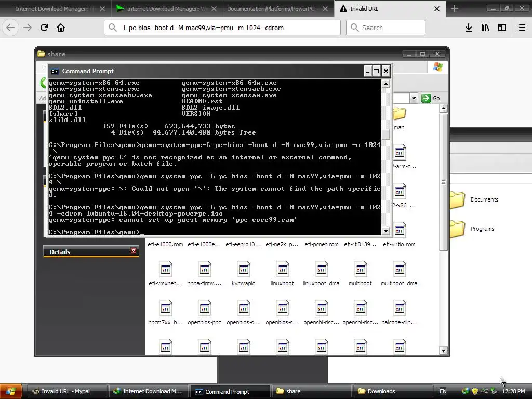Screen dimensions: 532x399
Task: Select the multiboot_dma file icon
Action: tap(400, 269)
